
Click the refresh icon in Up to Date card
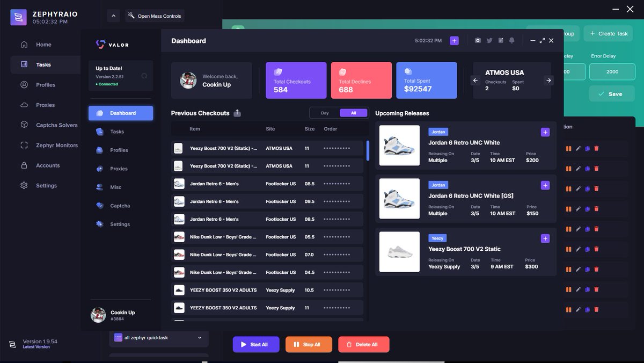[x=144, y=76]
